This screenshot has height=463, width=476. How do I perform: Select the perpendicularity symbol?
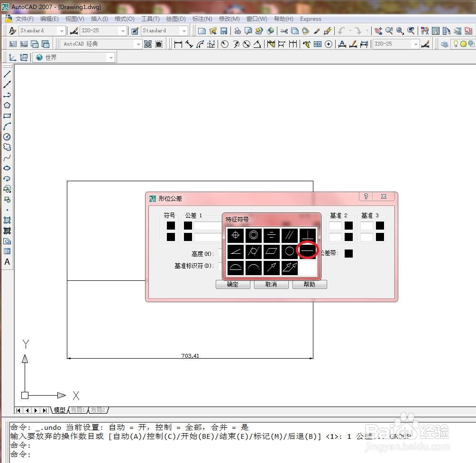[308, 235]
